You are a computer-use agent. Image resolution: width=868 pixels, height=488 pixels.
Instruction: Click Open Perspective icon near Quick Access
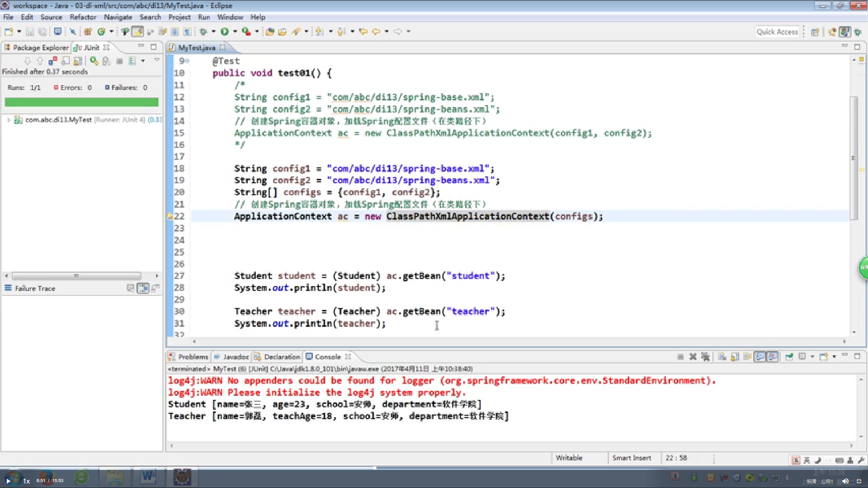(815, 32)
